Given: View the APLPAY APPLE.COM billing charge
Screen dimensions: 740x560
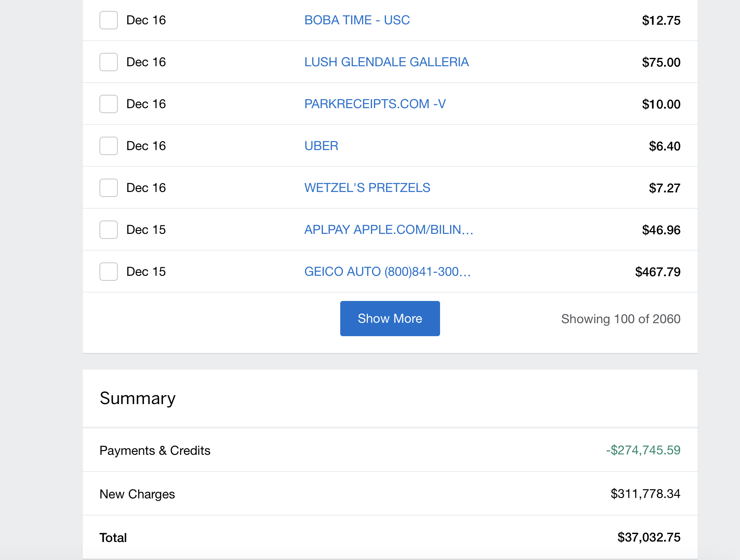Looking at the screenshot, I should point(388,229).
